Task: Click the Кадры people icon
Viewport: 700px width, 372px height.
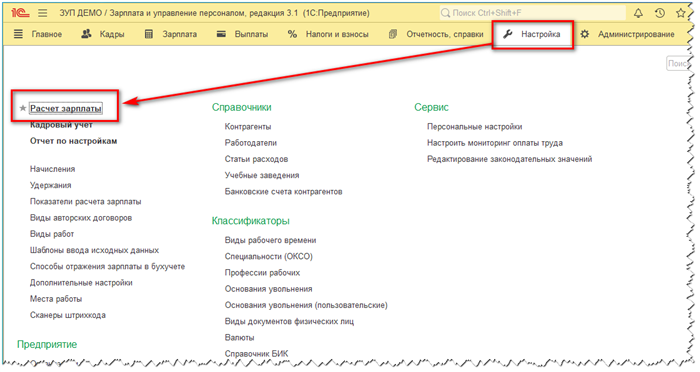Action: (x=86, y=34)
